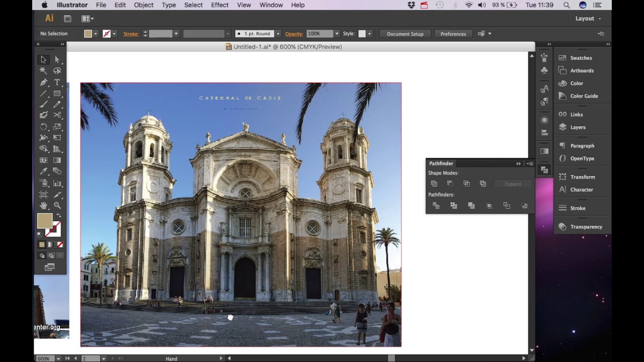Activate the Type tool
The height and width of the screenshot is (362, 644).
(57, 82)
